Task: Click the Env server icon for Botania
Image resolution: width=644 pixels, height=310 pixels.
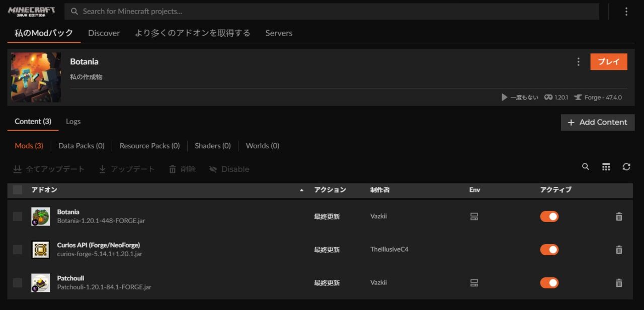Action: coord(474,217)
